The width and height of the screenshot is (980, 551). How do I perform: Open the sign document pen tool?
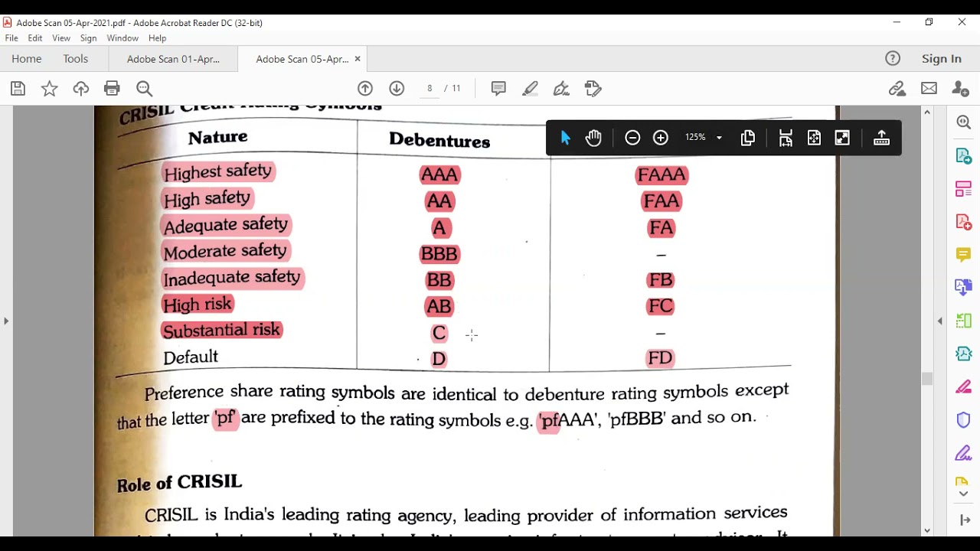(x=561, y=89)
